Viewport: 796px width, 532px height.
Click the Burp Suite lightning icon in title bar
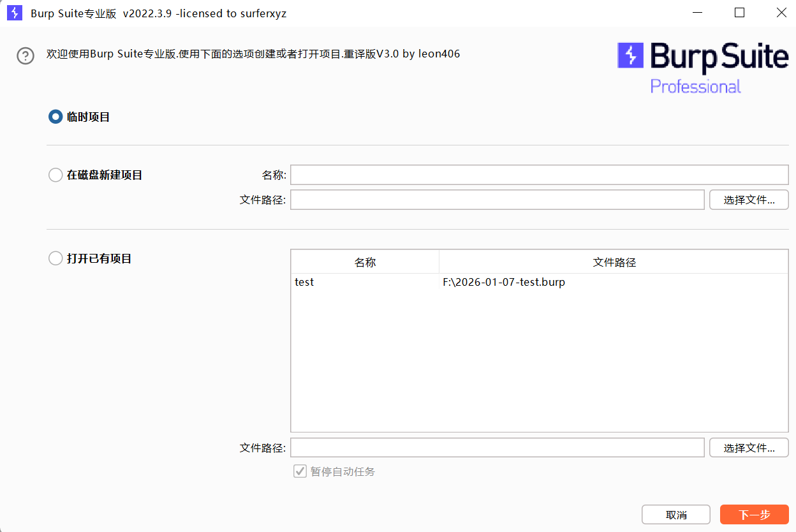tap(15, 13)
